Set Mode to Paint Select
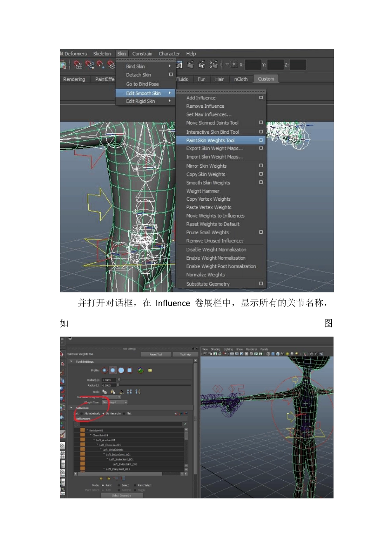The width and height of the screenshot is (392, 555). coord(135,485)
